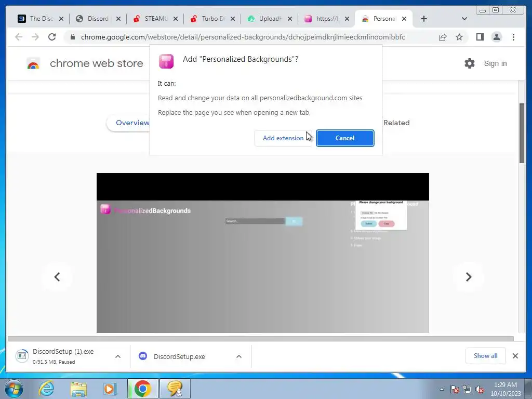Open the tab search dropdown chevron
This screenshot has height=399, width=532.
pyautogui.click(x=464, y=19)
